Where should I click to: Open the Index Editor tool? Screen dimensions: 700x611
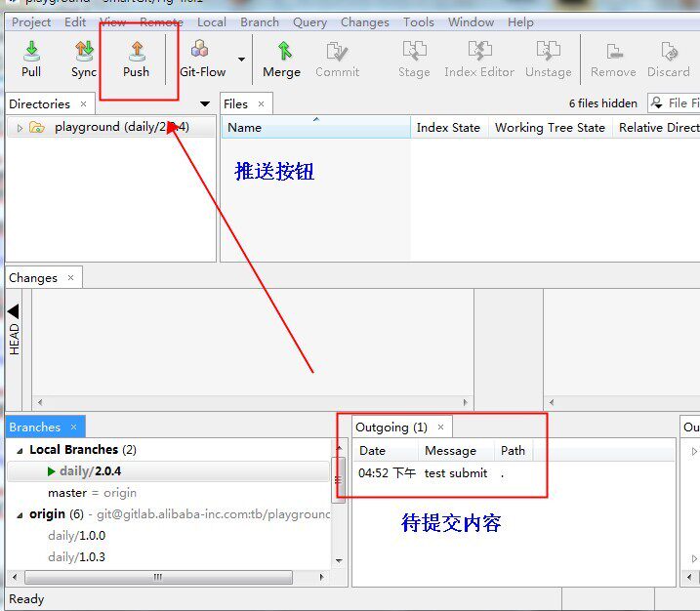478,59
